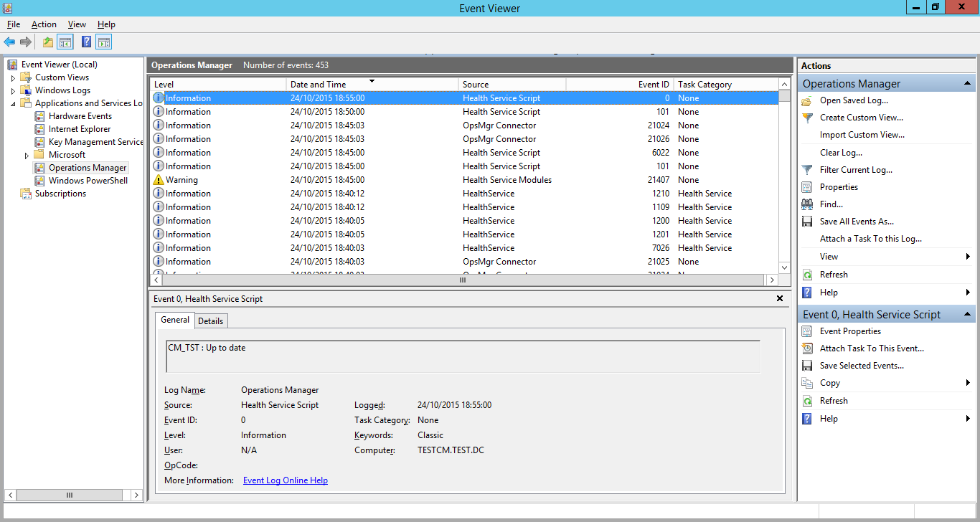Select event 21025 OpsMgr Connector row
Image resolution: width=980 pixels, height=522 pixels.
click(464, 262)
